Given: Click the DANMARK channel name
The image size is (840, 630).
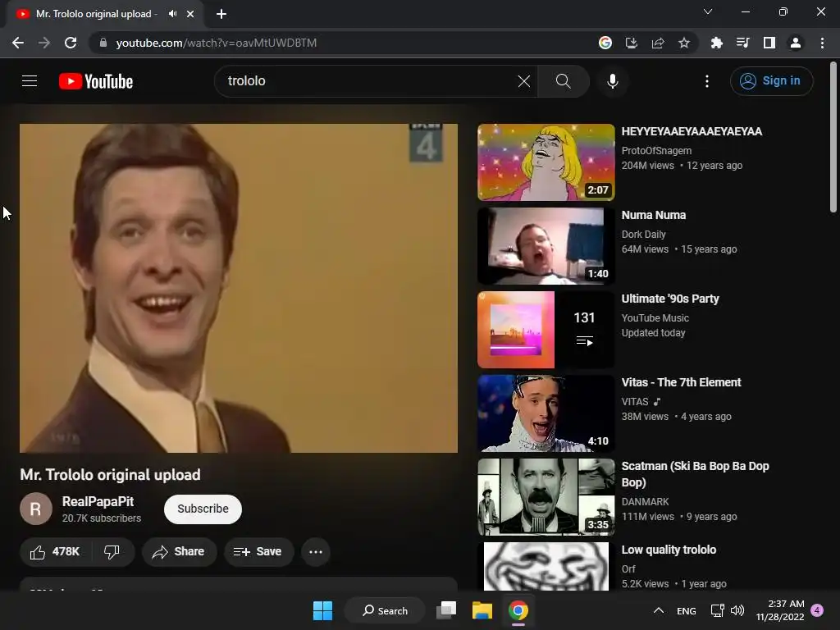Looking at the screenshot, I should [x=645, y=501].
